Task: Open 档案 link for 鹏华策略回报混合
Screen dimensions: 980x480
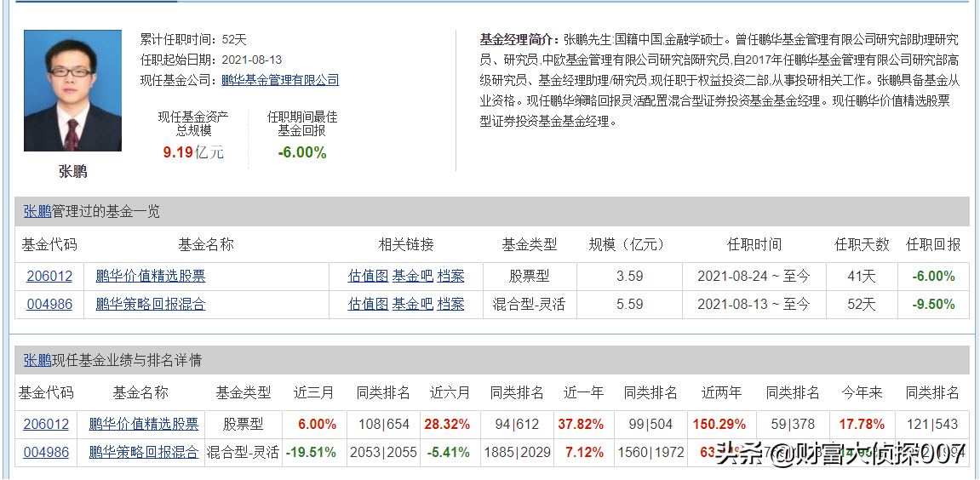Action: (x=450, y=305)
